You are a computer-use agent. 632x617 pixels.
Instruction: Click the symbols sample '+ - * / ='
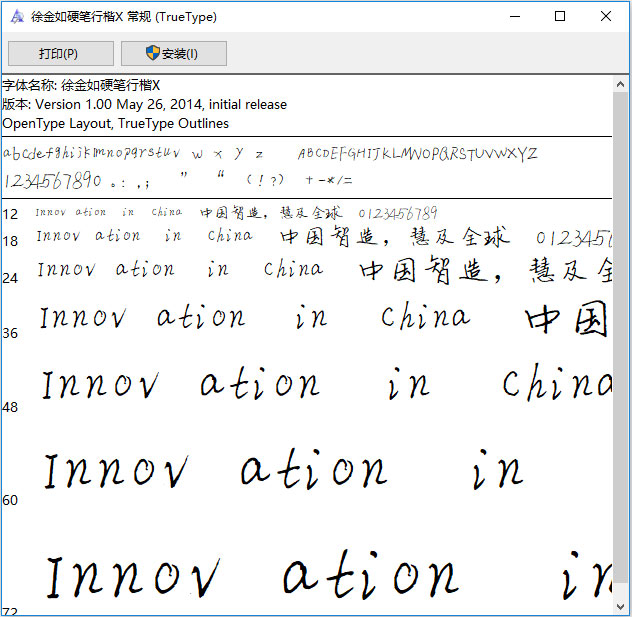(328, 180)
